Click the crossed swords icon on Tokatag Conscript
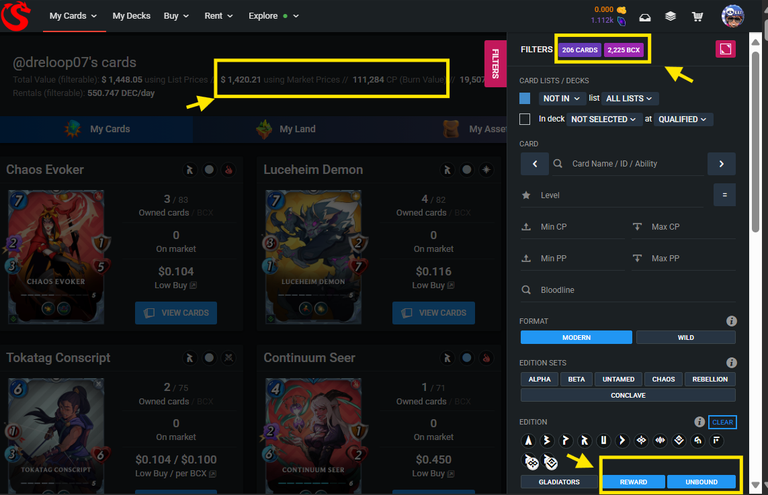This screenshot has height=495, width=768. click(x=228, y=358)
